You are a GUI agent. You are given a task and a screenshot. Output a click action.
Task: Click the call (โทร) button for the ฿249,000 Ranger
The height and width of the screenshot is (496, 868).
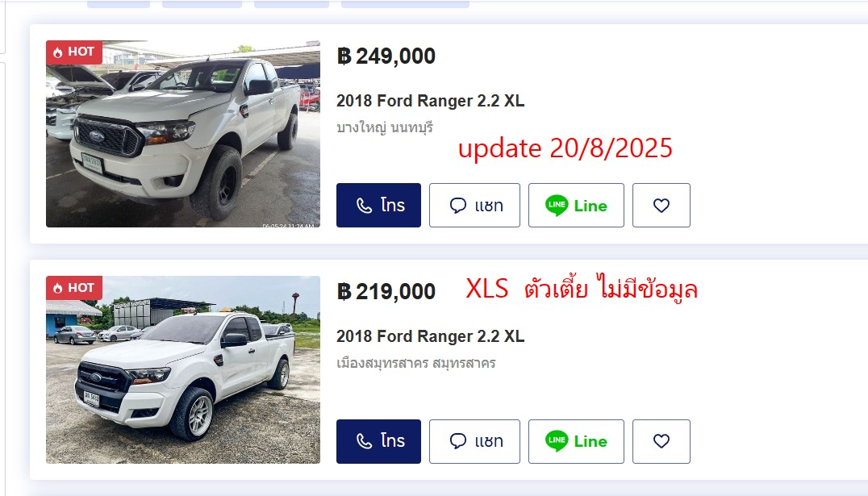click(378, 206)
